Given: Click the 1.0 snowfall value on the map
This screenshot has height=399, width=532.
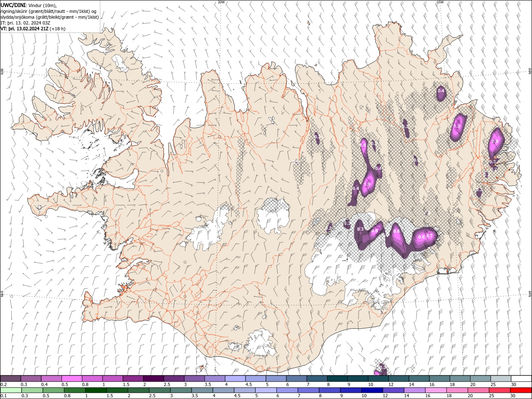Looking at the screenshot, I should point(363,145).
